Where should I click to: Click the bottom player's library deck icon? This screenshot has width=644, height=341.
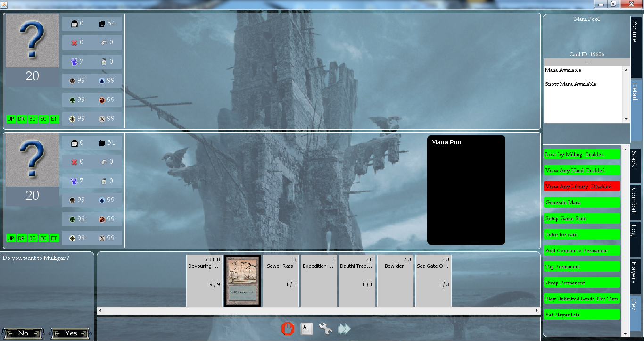click(x=102, y=143)
